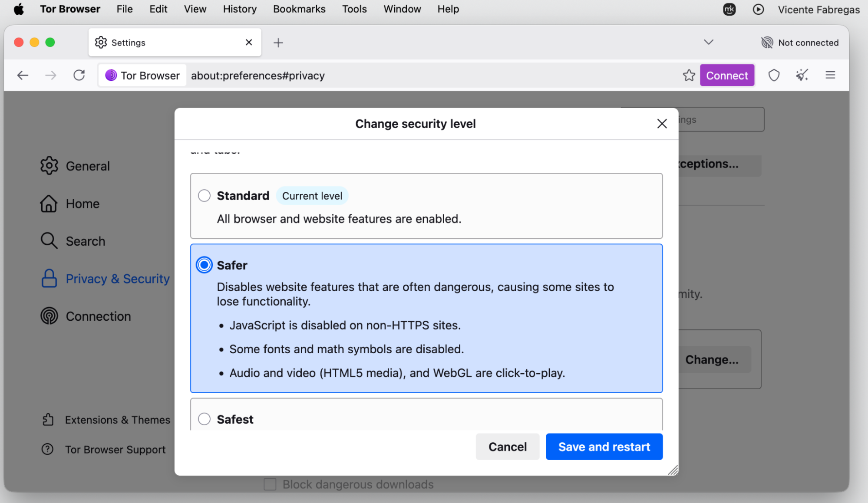Click the New Identity broom icon
The height and width of the screenshot is (503, 868).
[802, 76]
